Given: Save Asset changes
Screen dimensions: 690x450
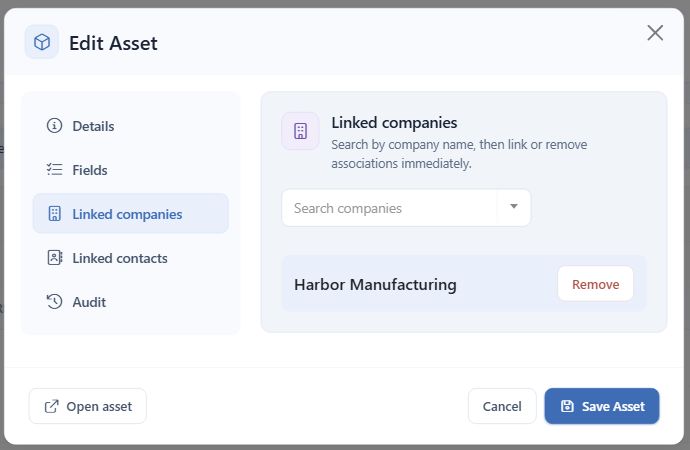Looking at the screenshot, I should click(602, 406).
